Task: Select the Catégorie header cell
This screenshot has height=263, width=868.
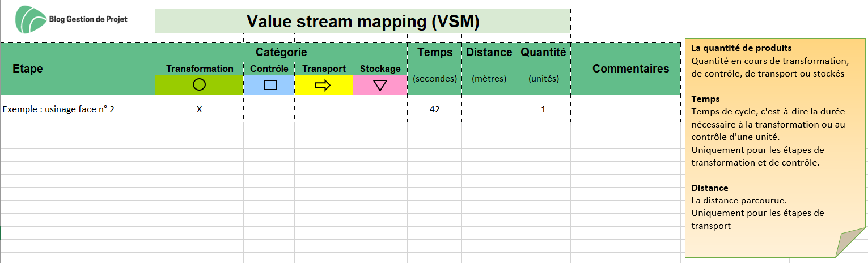Action: click(x=281, y=52)
